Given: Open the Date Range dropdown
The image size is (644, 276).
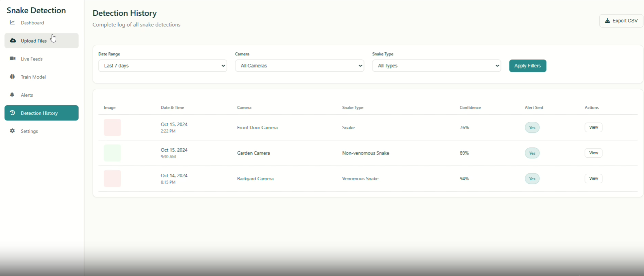Looking at the screenshot, I should 162,66.
